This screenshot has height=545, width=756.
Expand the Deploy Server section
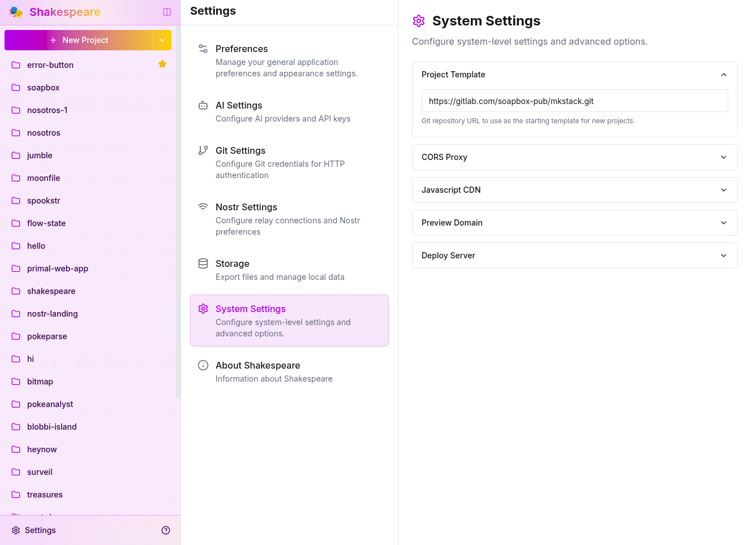click(x=723, y=256)
